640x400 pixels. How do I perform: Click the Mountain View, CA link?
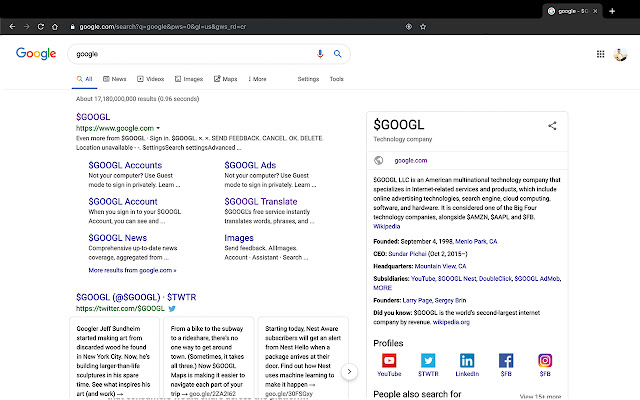(x=440, y=266)
